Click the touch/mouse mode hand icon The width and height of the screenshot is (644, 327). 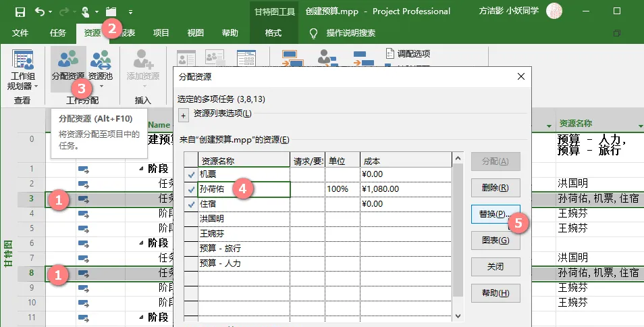(86, 12)
